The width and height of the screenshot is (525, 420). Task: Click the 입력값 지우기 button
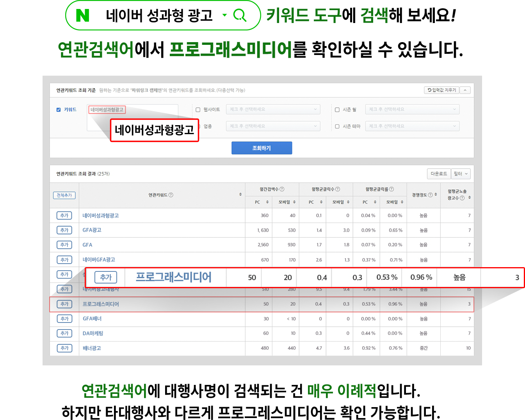pos(441,90)
